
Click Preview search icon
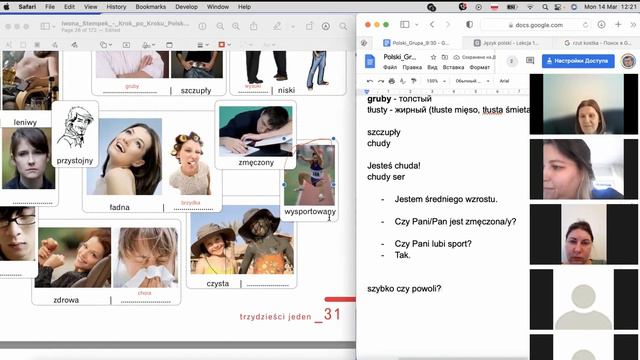[x=343, y=26]
